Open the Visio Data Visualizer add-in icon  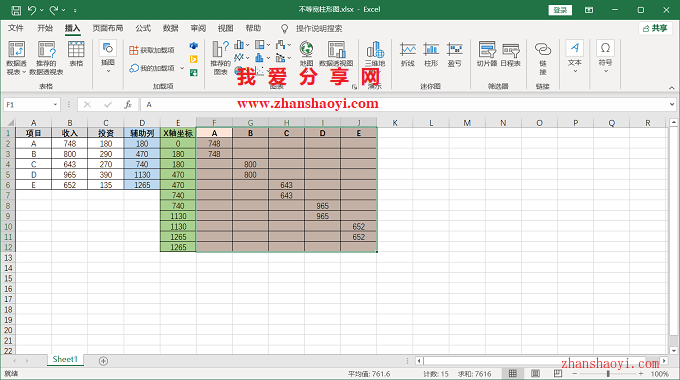point(193,46)
